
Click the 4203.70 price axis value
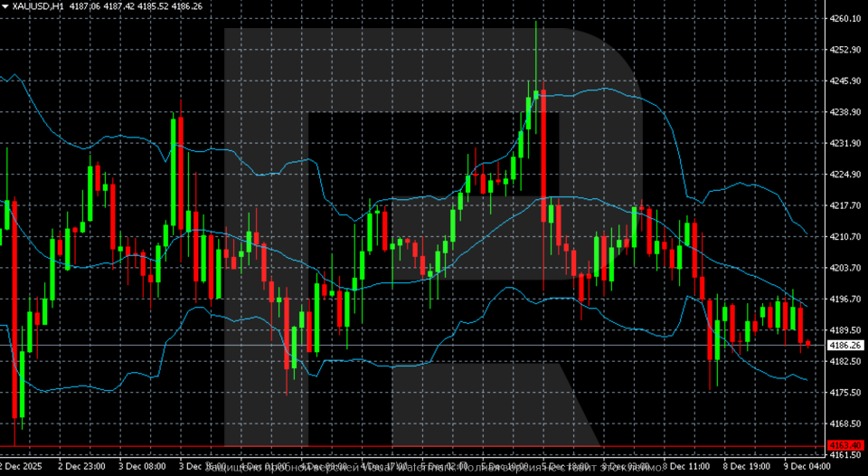point(844,268)
